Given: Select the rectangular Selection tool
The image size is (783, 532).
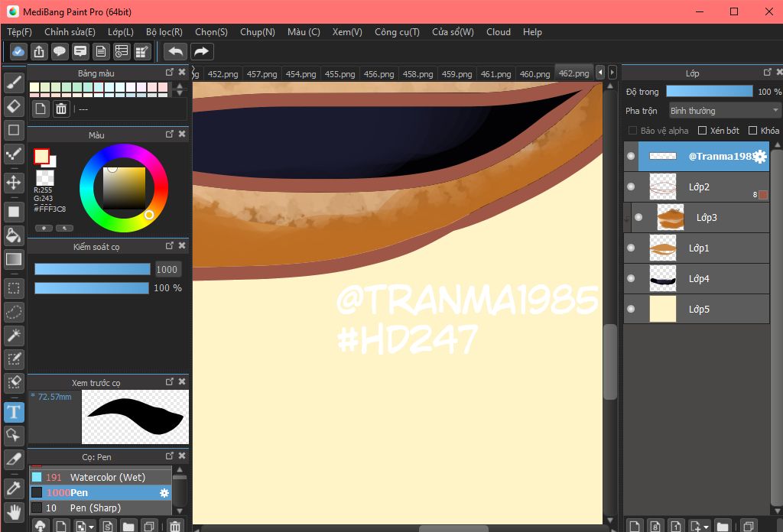Looking at the screenshot, I should tap(14, 288).
